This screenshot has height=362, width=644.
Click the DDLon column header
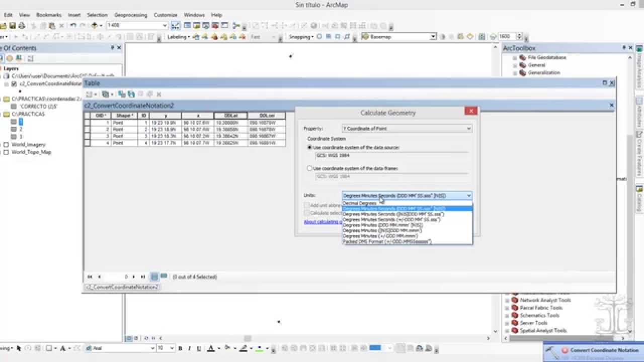[x=266, y=116]
